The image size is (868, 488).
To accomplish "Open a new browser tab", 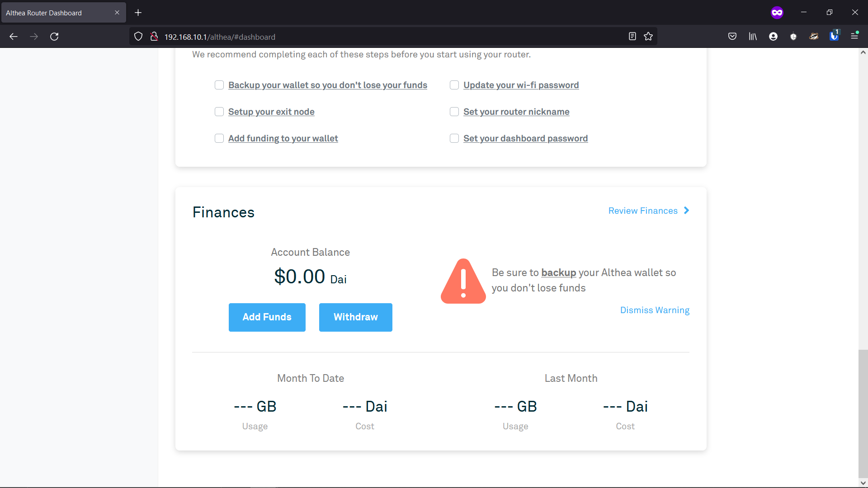I will coord(138,13).
